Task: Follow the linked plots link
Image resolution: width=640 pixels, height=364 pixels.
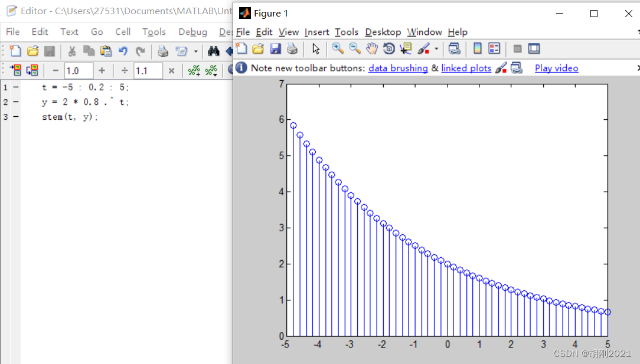Action: [466, 68]
